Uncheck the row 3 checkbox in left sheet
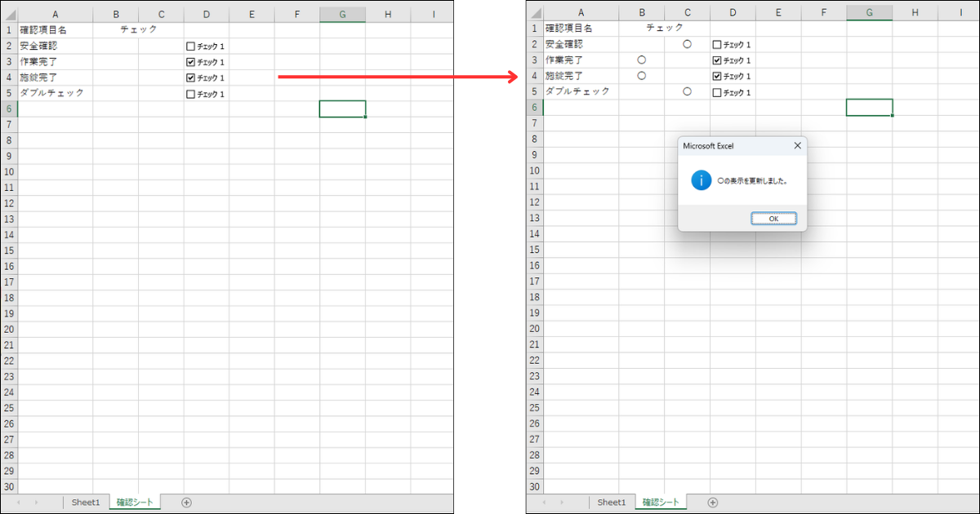Screen dimensions: 980x514 point(191,62)
